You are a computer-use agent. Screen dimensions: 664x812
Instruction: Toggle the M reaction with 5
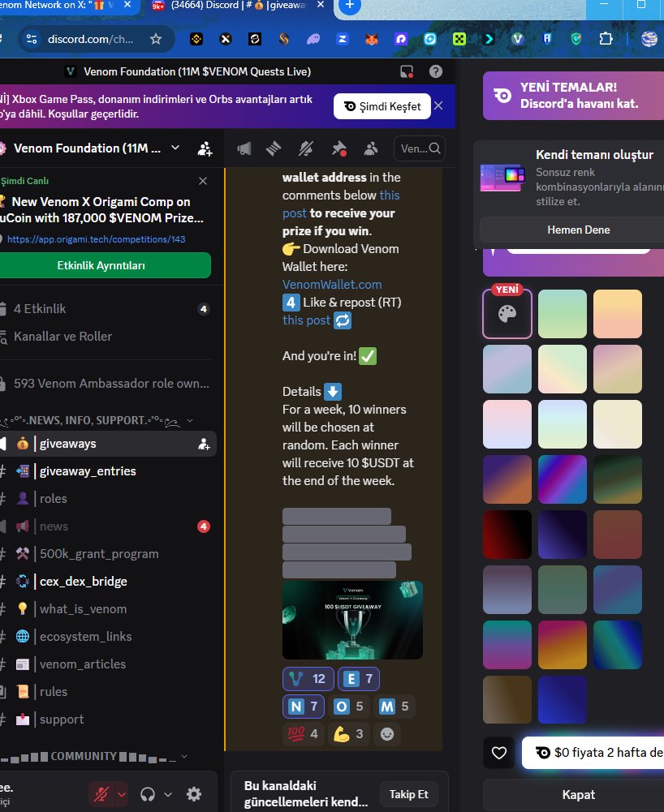(394, 707)
